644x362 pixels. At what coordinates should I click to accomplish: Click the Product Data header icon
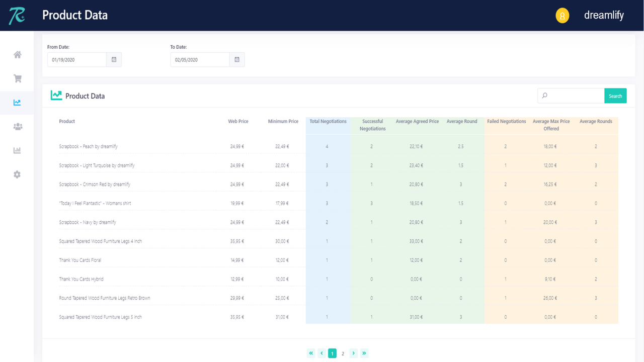pyautogui.click(x=56, y=95)
